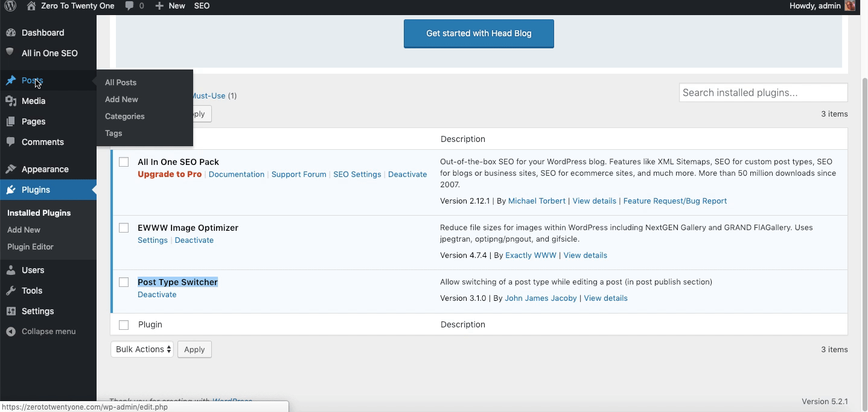
Task: Click Howdy, admin account text
Action: pyautogui.click(x=815, y=6)
